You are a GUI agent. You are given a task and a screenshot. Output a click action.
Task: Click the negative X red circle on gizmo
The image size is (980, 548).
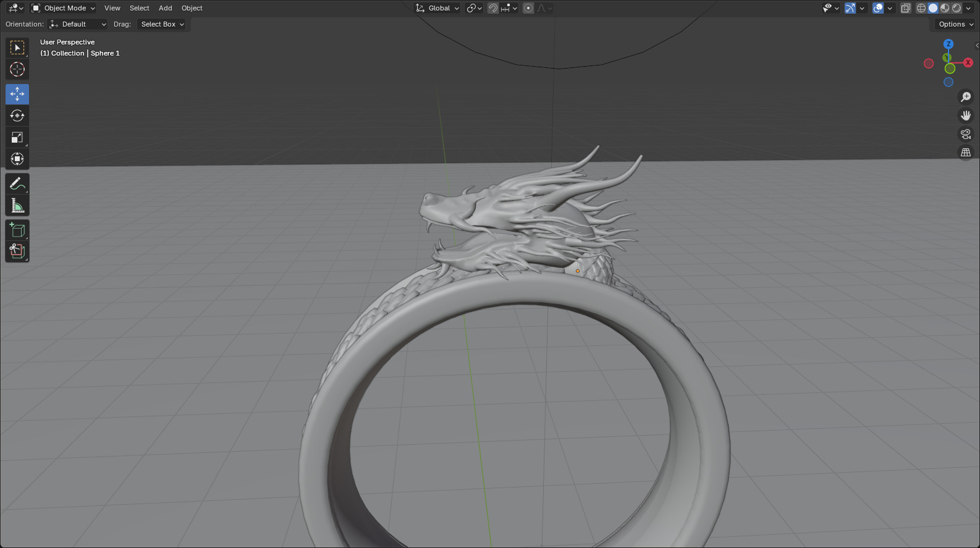click(928, 64)
